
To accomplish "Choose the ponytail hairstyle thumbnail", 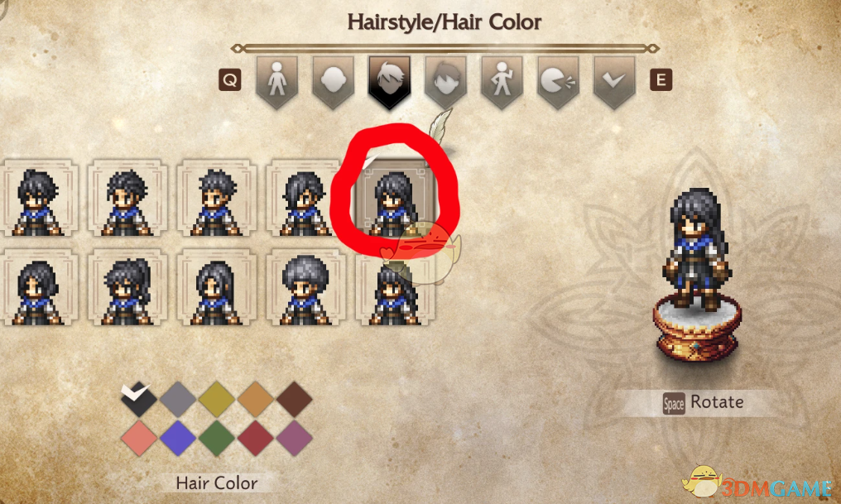I will [127, 288].
